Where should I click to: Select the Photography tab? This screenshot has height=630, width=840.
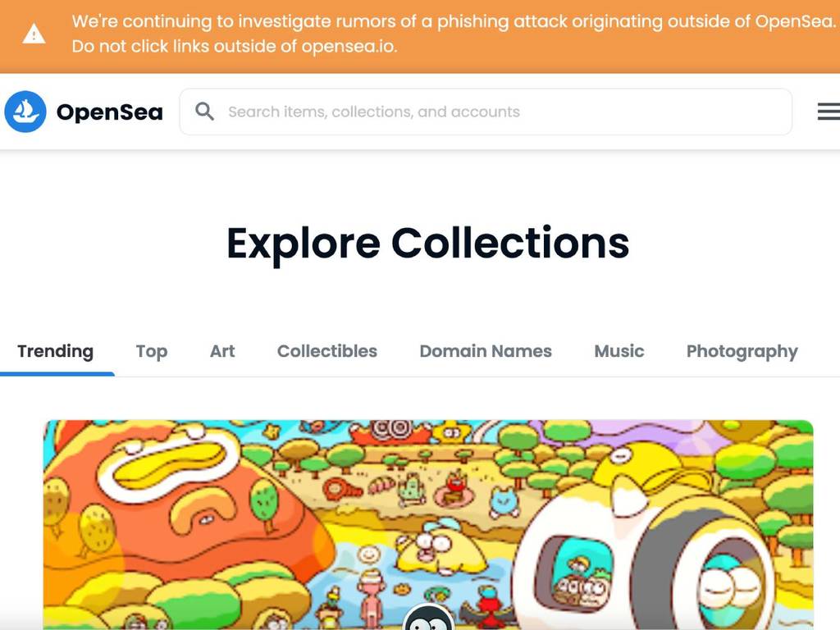(x=742, y=351)
